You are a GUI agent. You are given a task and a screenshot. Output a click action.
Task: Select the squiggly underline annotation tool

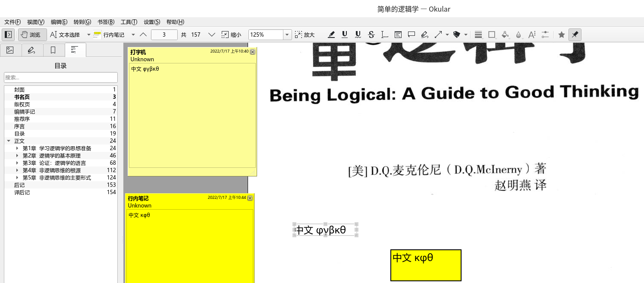click(358, 35)
